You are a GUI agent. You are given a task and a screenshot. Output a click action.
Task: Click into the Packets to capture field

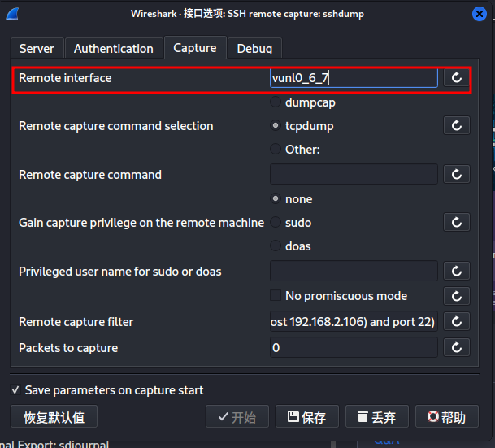pos(354,348)
